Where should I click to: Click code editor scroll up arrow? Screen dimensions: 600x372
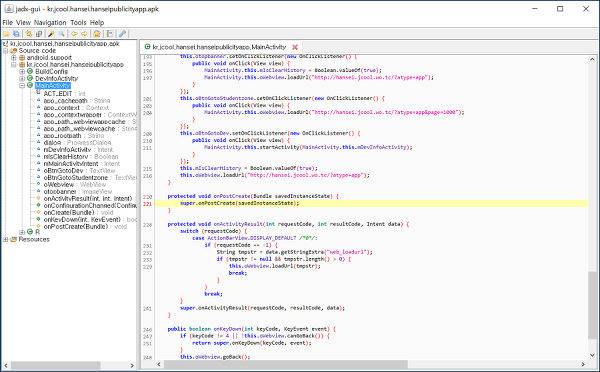tap(592, 59)
